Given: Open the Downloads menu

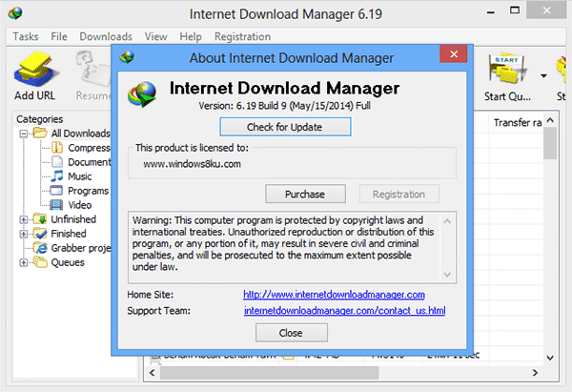Looking at the screenshot, I should tap(106, 36).
